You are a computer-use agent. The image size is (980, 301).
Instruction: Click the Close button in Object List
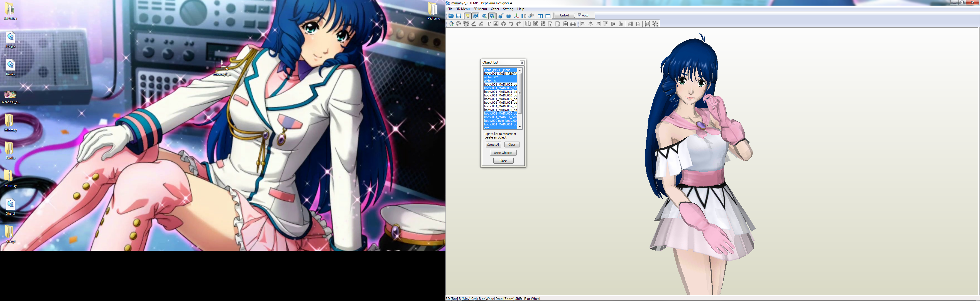[503, 161]
